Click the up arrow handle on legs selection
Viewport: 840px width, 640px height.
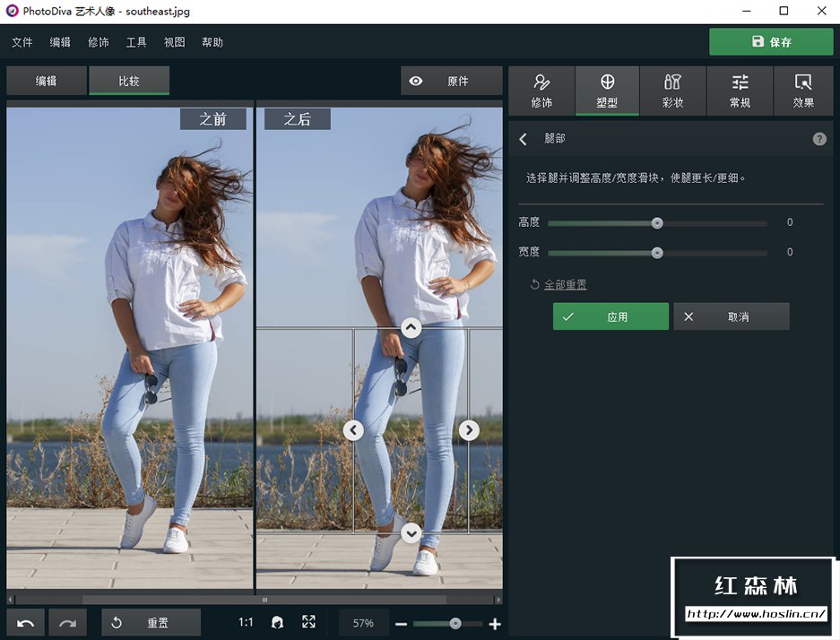tap(411, 328)
